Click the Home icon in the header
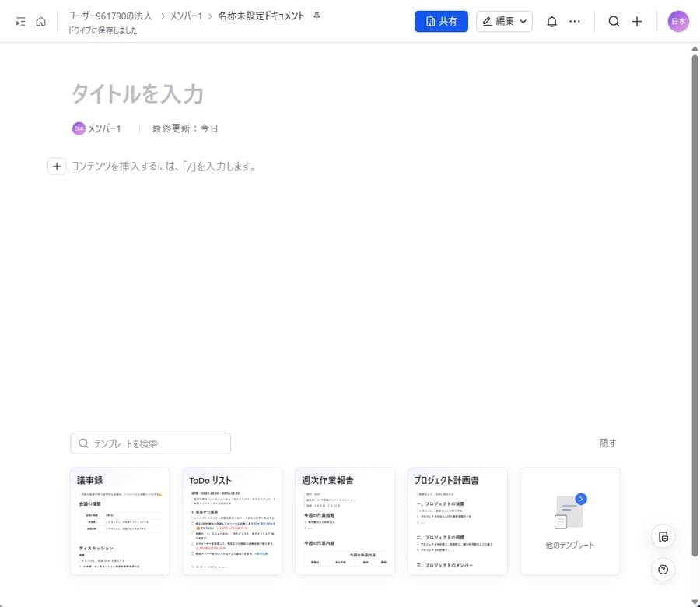 pos(40,21)
